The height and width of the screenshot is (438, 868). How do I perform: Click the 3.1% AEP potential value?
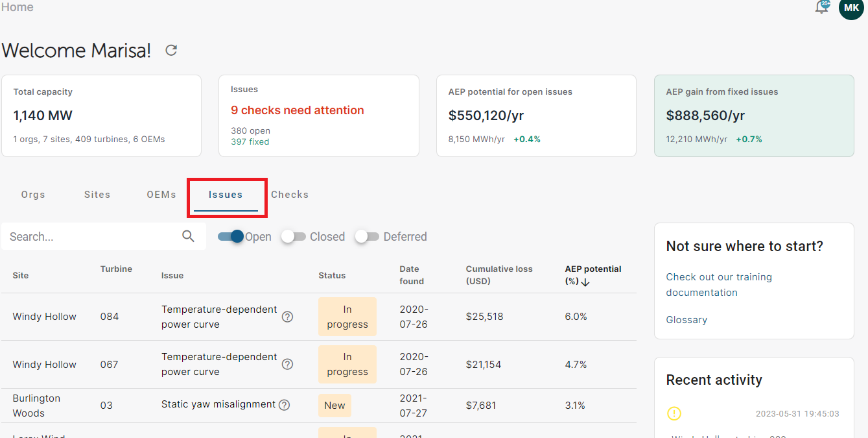coord(576,406)
